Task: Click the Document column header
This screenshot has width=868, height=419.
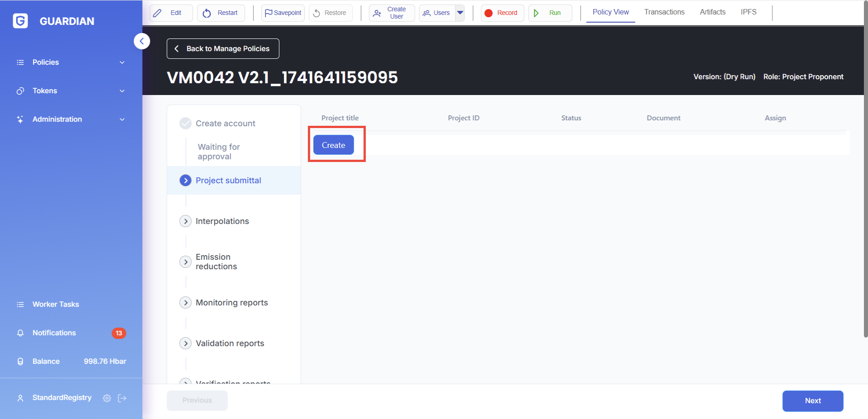Action: tap(664, 118)
